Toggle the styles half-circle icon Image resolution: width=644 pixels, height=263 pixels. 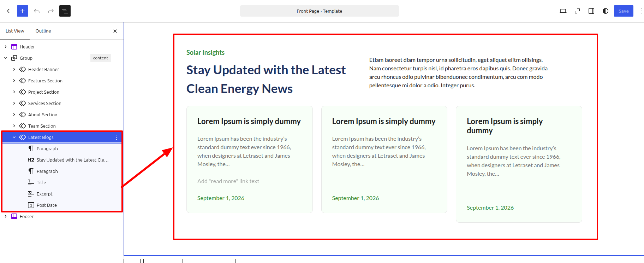[606, 11]
